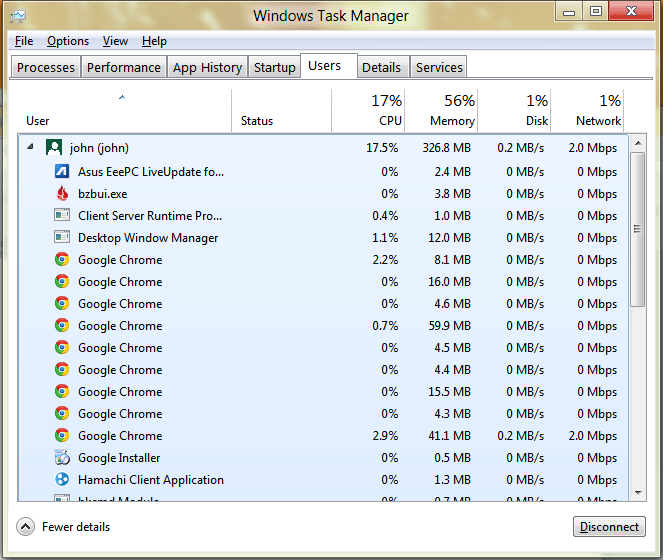Click the 326.8 MB memory value
The width and height of the screenshot is (664, 560).
pos(446,147)
